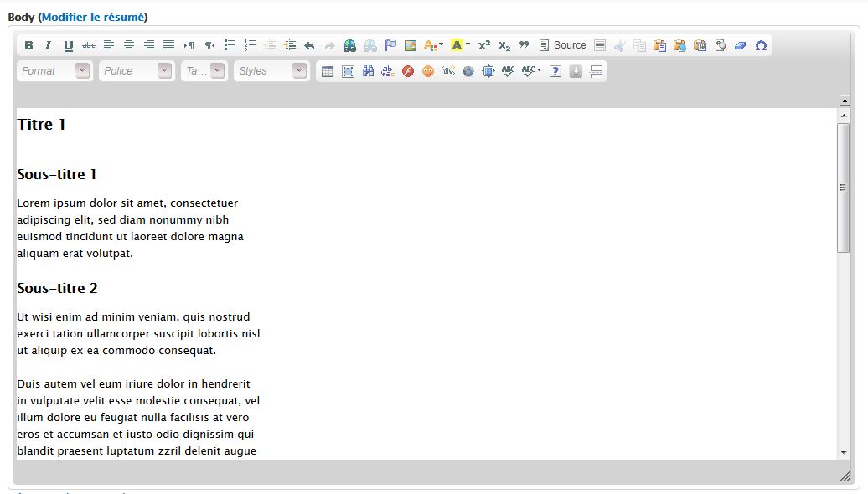Insert special character with Omega icon
Viewport: 868px width, 494px height.
(761, 45)
